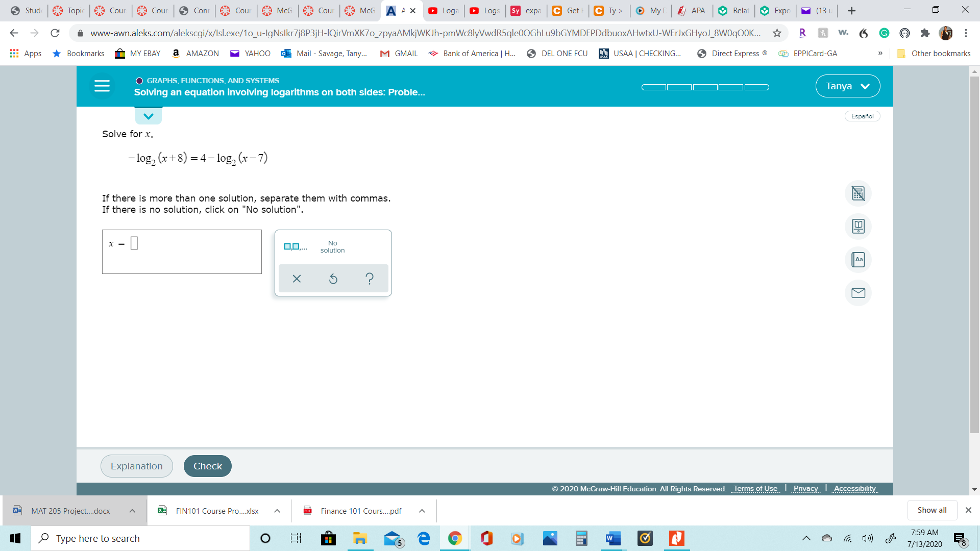Viewport: 980px width, 551px height.
Task: Insert comma-separated list template
Action: coord(296,247)
